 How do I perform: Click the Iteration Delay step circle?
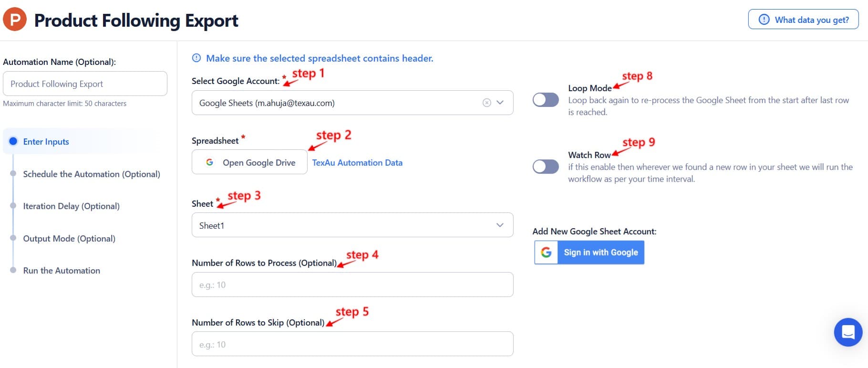point(13,205)
